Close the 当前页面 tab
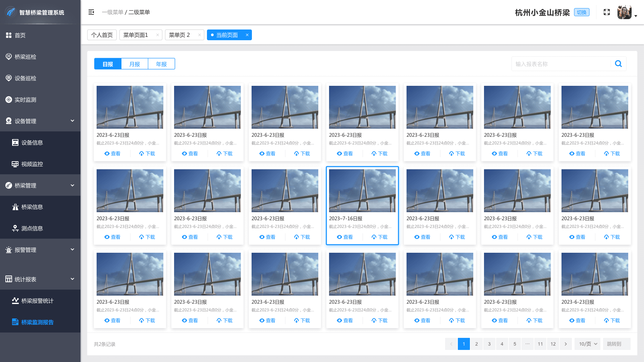 tap(247, 35)
